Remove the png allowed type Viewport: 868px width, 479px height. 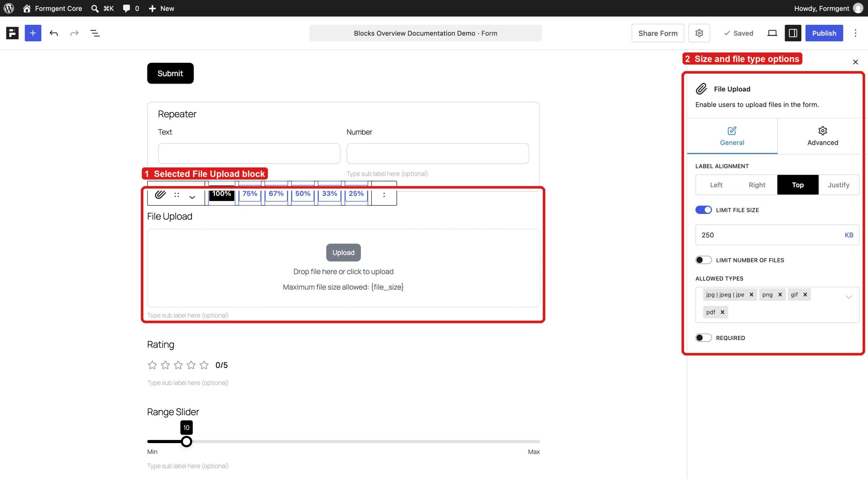[x=780, y=295]
